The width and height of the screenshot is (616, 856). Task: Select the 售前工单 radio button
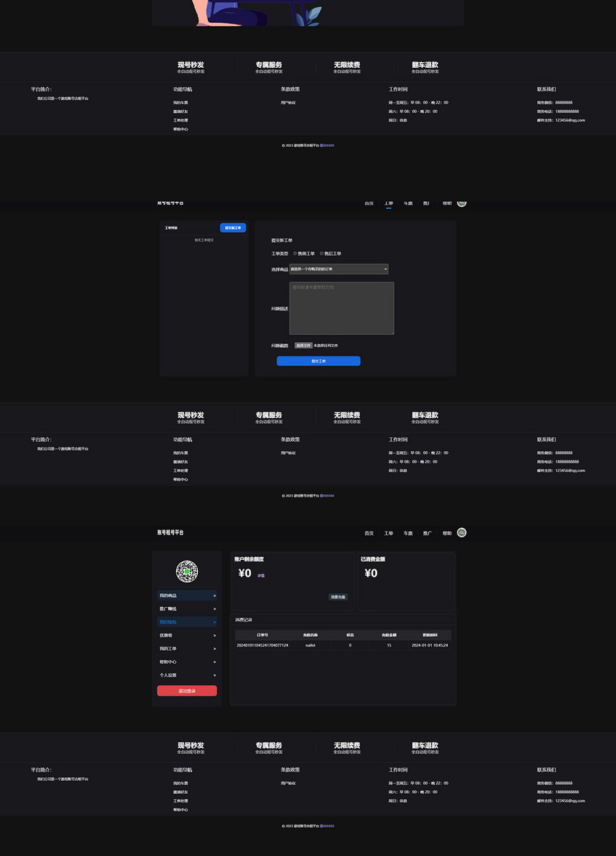pyautogui.click(x=295, y=253)
